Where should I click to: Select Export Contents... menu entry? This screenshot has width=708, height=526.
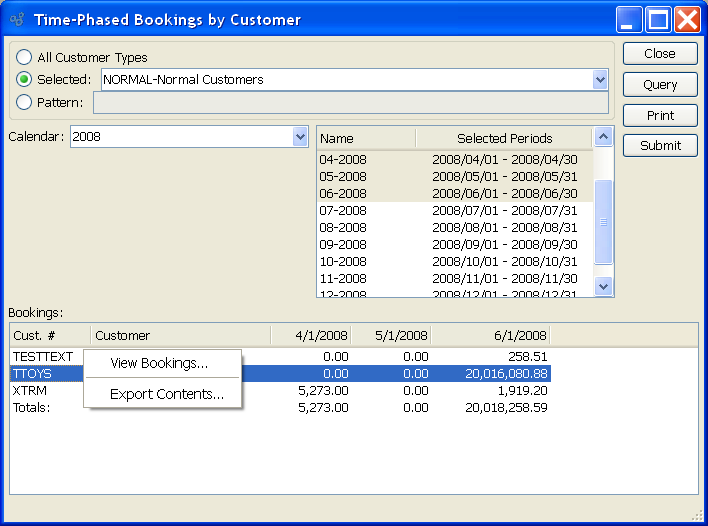(167, 395)
